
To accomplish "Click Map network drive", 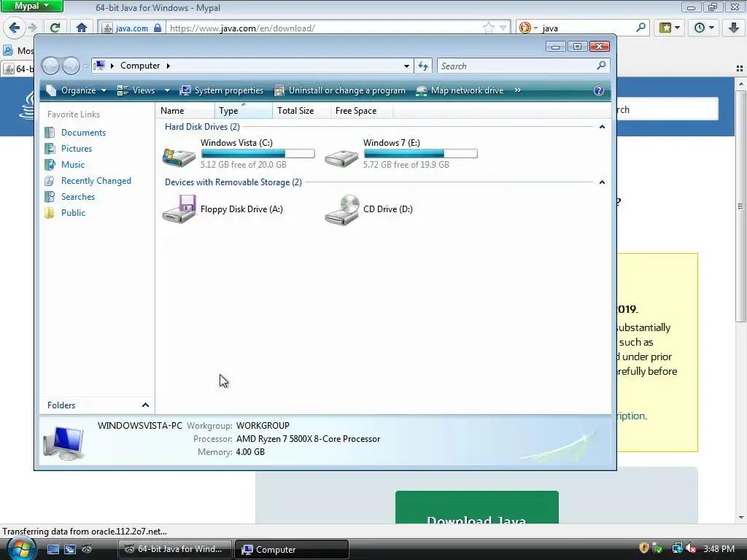I will (460, 90).
